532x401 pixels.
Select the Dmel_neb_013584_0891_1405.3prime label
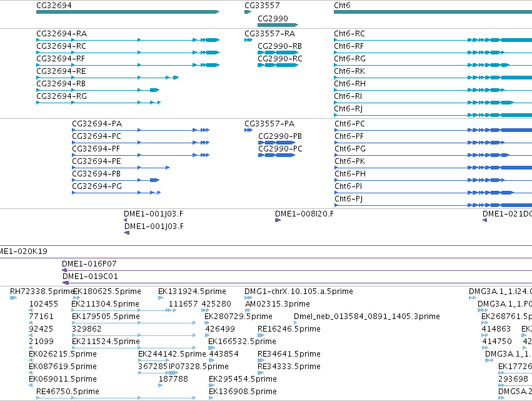367,317
